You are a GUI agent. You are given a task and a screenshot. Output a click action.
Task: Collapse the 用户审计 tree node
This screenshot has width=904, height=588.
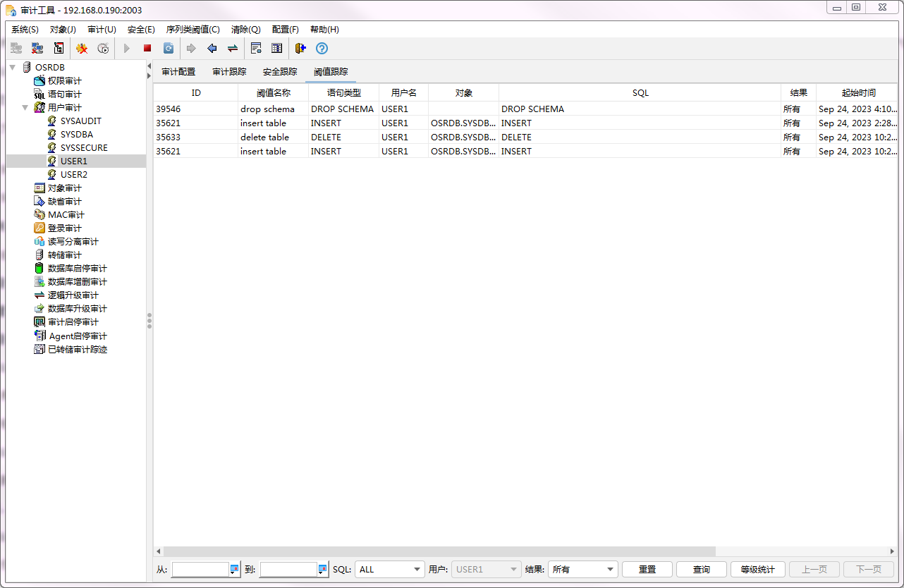pyautogui.click(x=25, y=108)
